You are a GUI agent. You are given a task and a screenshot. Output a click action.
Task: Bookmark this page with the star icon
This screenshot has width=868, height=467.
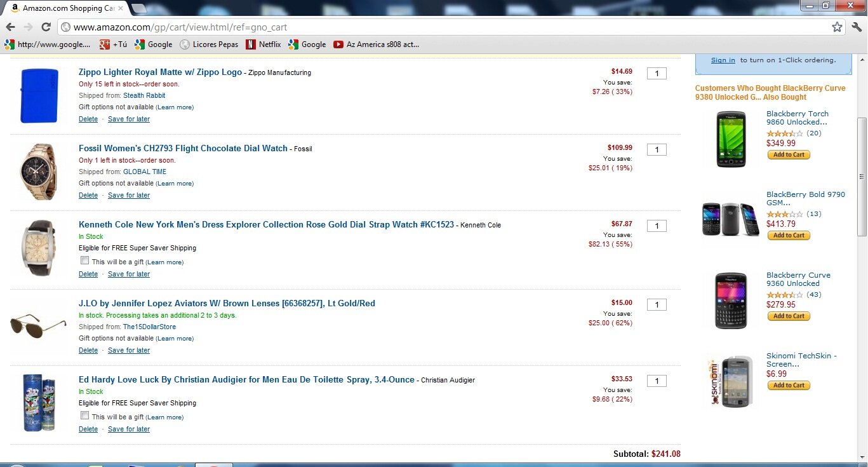[x=837, y=27]
